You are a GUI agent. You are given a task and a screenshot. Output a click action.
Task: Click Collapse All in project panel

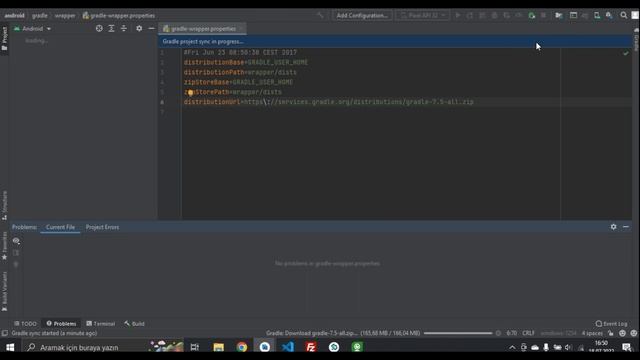[x=124, y=29]
